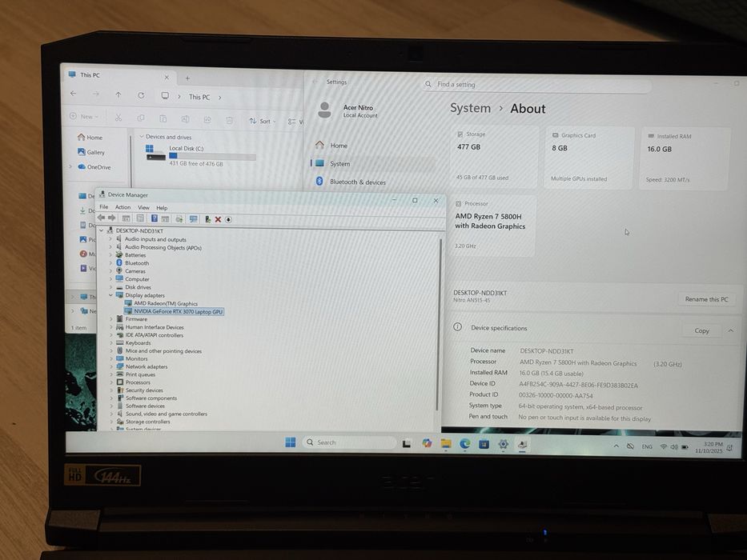Open Copilot icon on taskbar
This screenshot has width=747, height=560.
(x=427, y=443)
